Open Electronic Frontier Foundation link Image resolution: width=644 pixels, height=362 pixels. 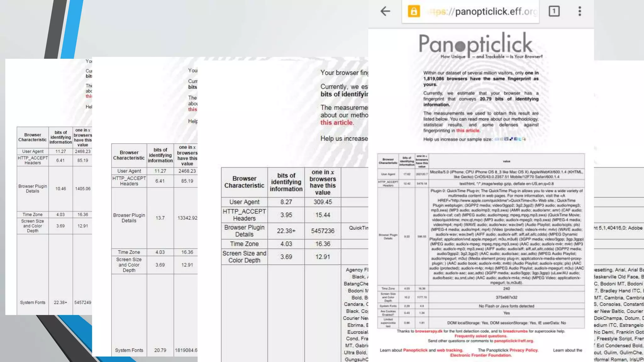[x=480, y=355]
